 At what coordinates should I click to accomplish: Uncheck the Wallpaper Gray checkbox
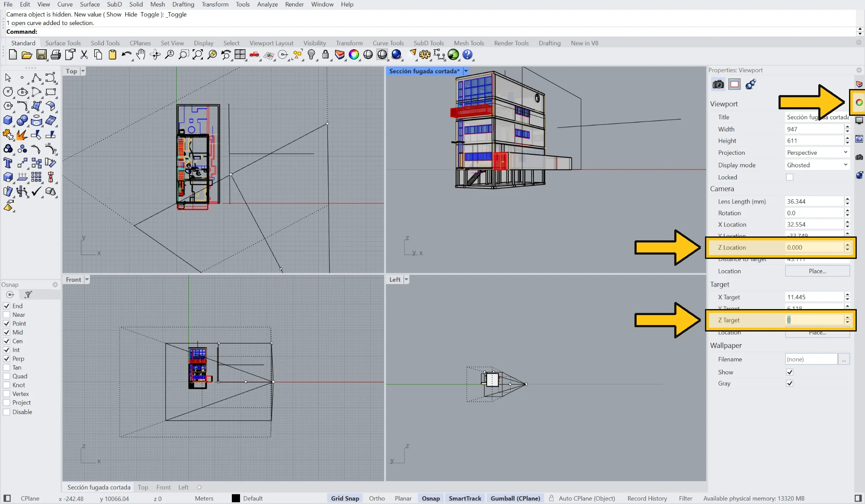[x=790, y=383]
